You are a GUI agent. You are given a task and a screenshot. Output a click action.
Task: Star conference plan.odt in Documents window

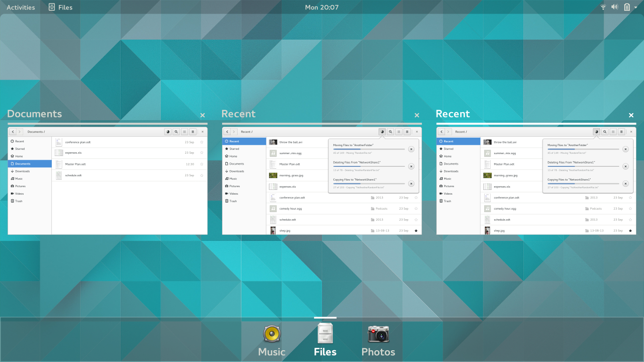(202, 142)
